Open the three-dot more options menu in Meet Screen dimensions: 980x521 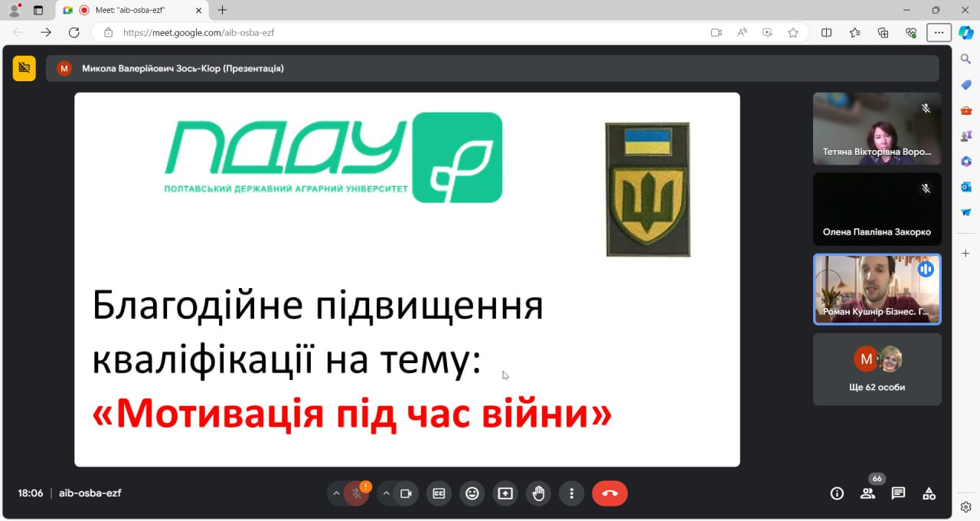[571, 493]
